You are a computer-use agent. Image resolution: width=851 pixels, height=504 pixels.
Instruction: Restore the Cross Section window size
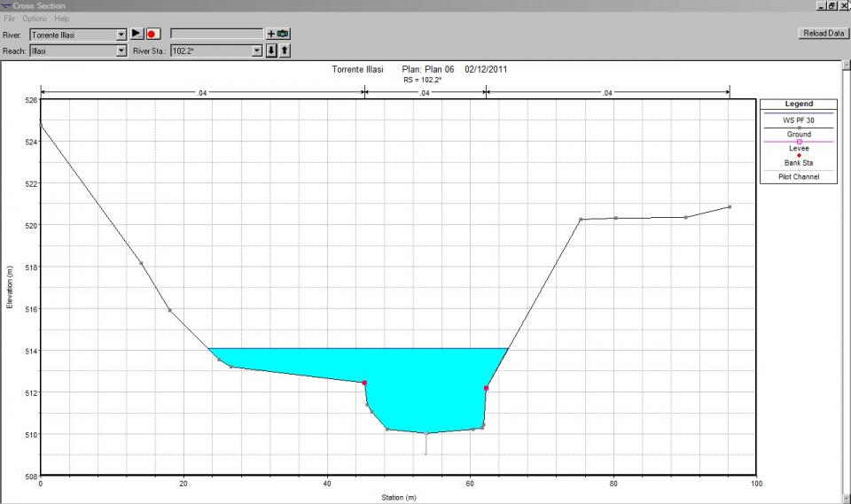[x=831, y=5]
